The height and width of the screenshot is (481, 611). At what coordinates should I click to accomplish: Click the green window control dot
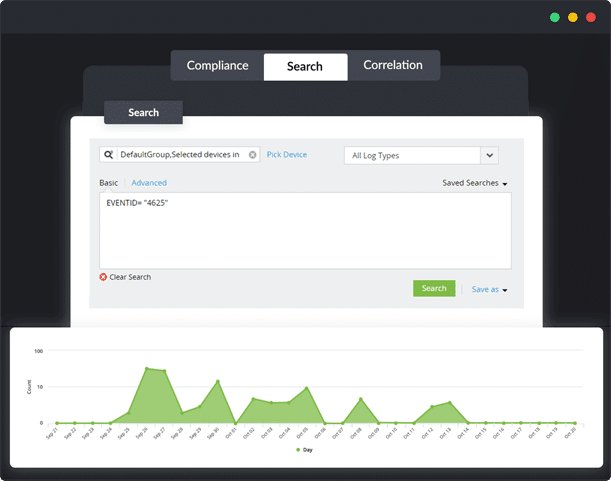point(555,18)
